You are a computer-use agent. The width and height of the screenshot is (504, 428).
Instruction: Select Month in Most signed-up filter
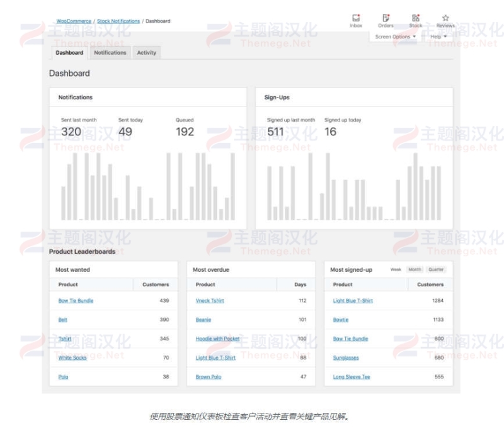point(415,269)
